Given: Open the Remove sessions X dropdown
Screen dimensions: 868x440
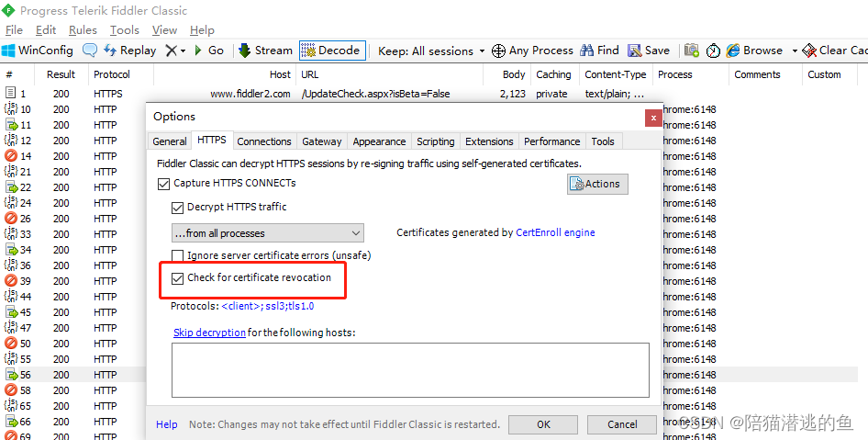Looking at the screenshot, I should (x=175, y=51).
